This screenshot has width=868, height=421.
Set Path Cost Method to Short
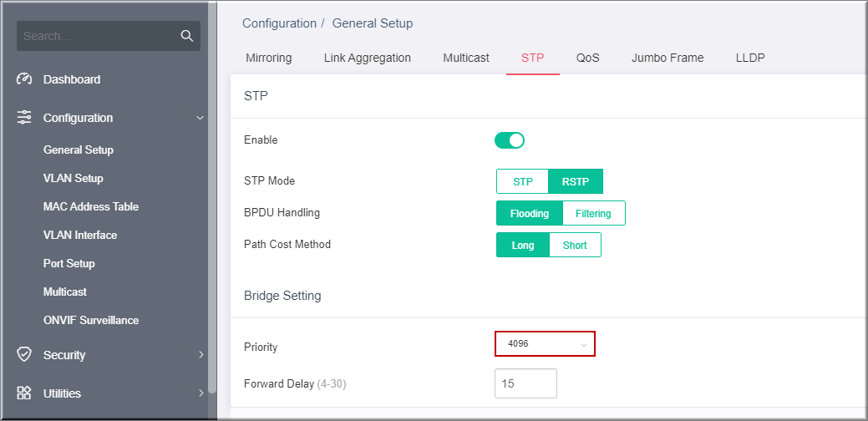pyautogui.click(x=575, y=245)
